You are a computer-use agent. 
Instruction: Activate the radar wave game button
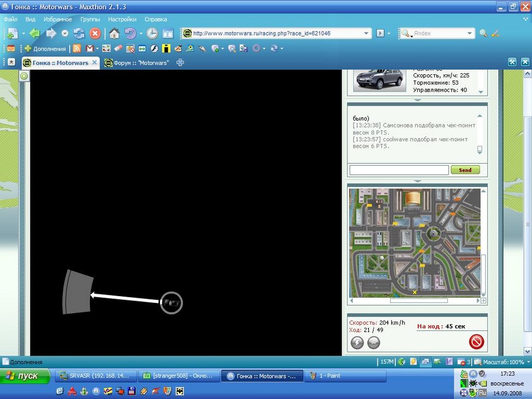point(374,342)
